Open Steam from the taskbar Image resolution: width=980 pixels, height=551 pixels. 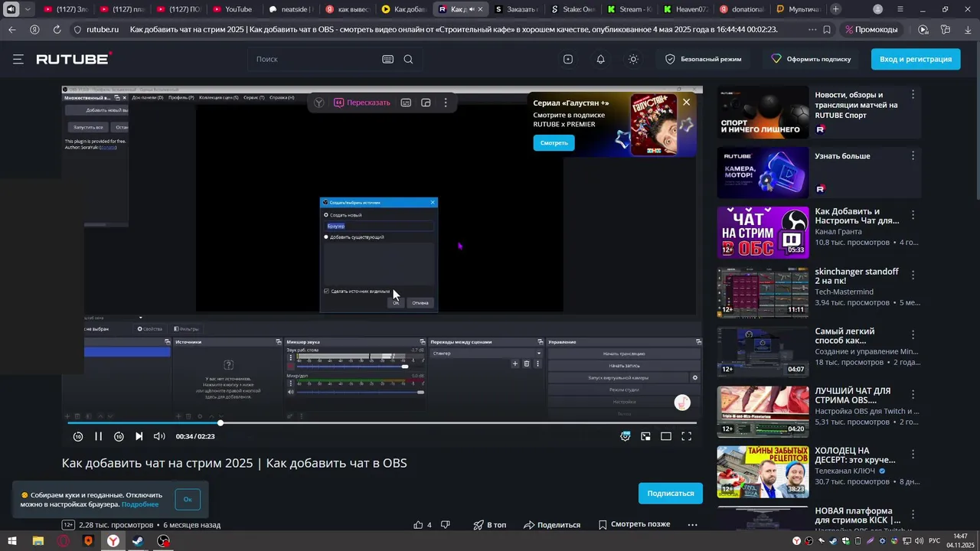(x=138, y=541)
